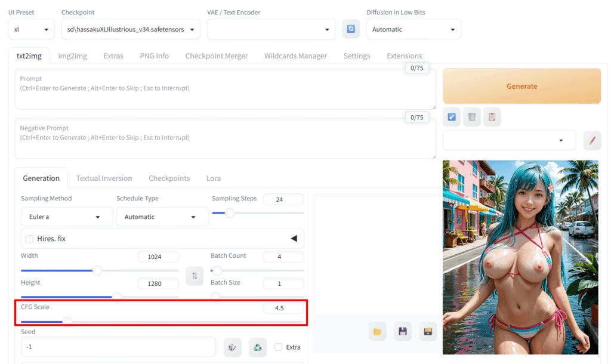The height and width of the screenshot is (364, 611).
Task: Randomize the seed with the dice icon
Action: pyautogui.click(x=232, y=347)
